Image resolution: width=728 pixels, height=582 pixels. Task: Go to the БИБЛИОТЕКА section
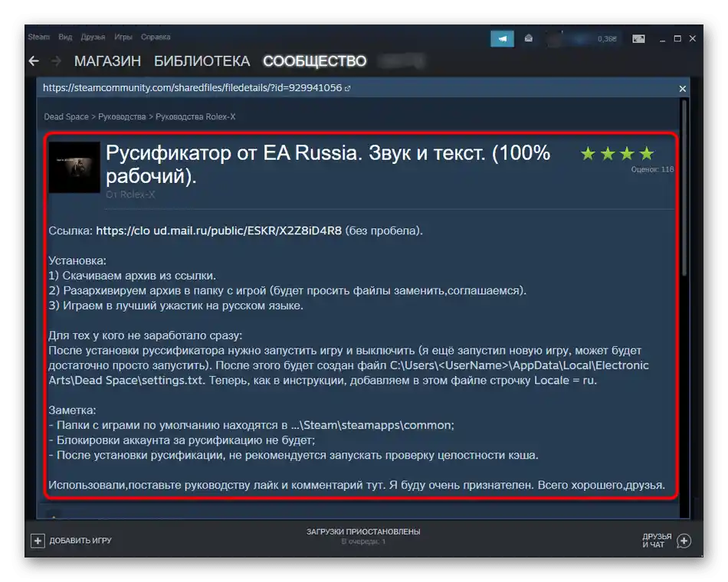202,60
